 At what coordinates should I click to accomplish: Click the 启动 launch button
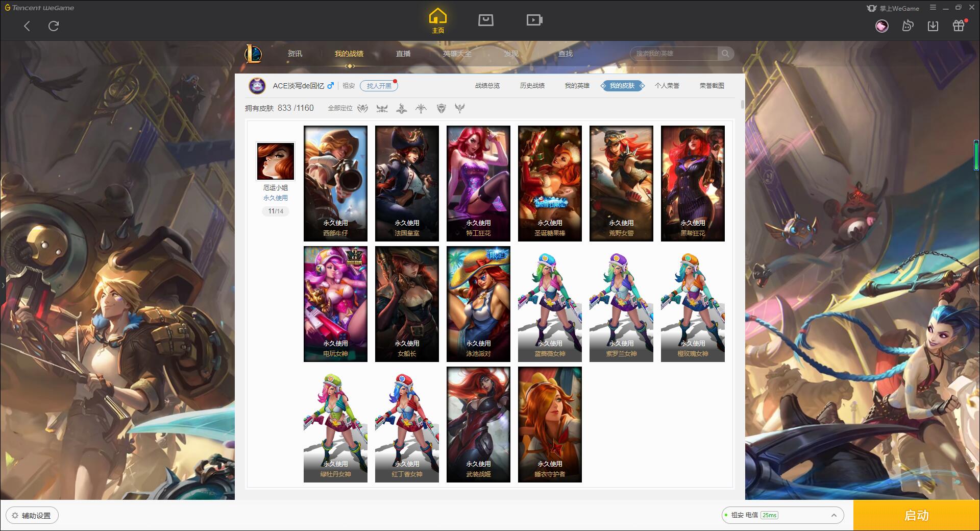pyautogui.click(x=916, y=515)
